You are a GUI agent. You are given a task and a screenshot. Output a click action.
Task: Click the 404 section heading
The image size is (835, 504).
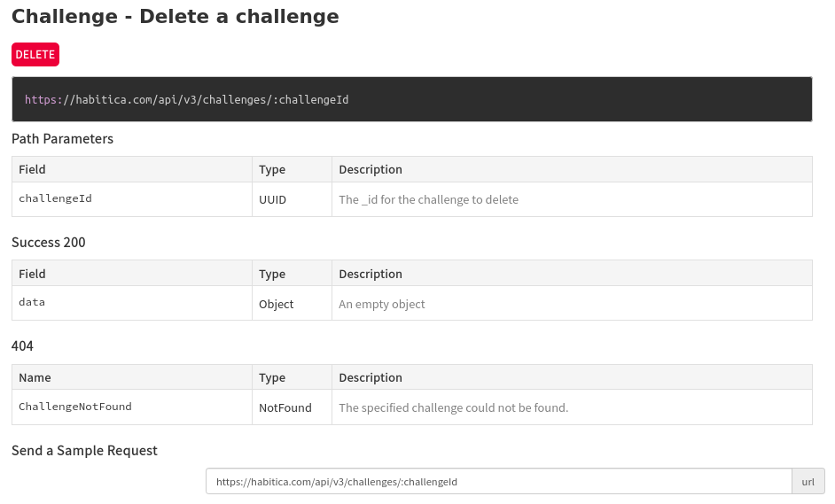[22, 345]
